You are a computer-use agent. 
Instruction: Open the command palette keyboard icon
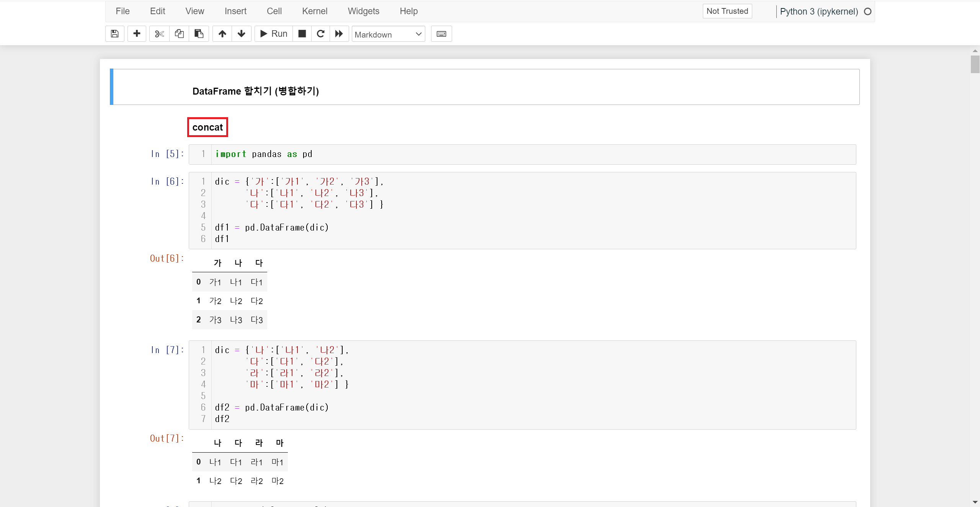(x=441, y=34)
